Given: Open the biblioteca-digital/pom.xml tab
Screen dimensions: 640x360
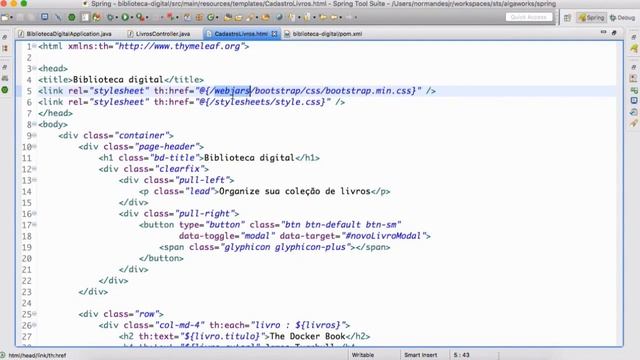Looking at the screenshot, I should tap(323, 34).
